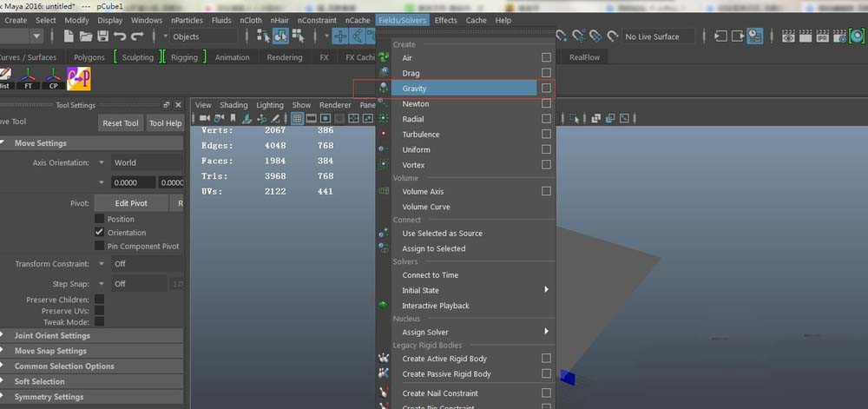
Task: Click the Tool Help button
Action: pyautogui.click(x=165, y=122)
